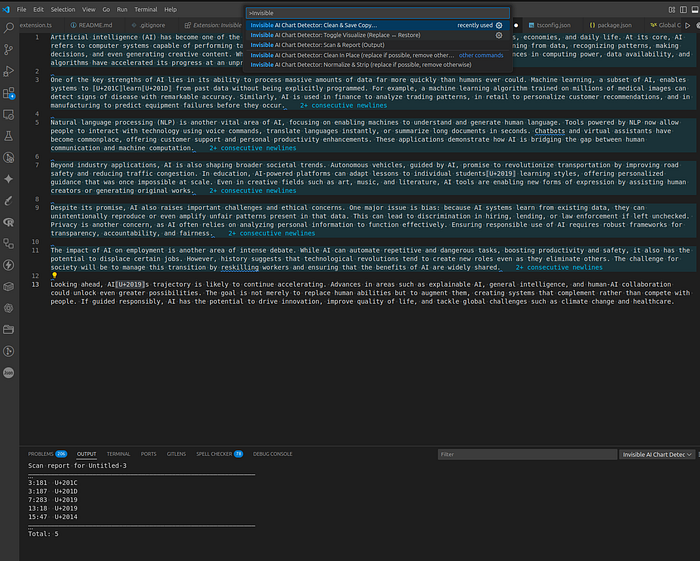Open the R eye icon in activity bar

point(8,222)
